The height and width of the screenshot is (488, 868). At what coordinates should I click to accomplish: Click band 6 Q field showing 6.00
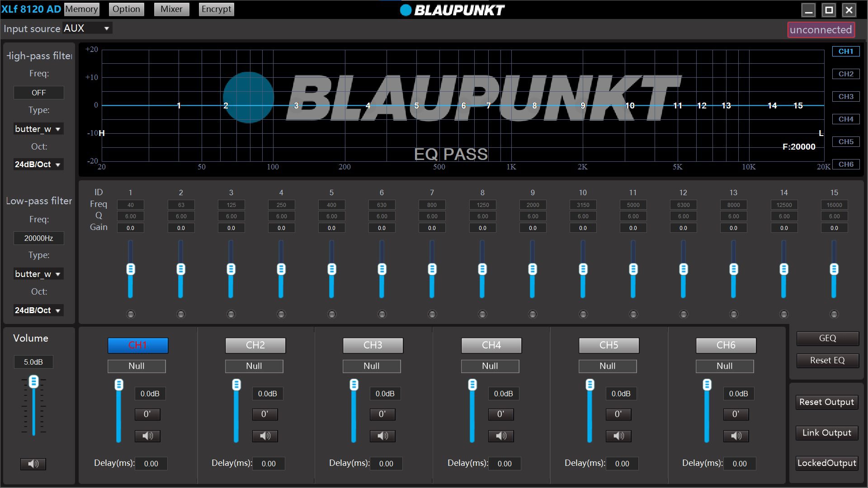[x=382, y=216]
